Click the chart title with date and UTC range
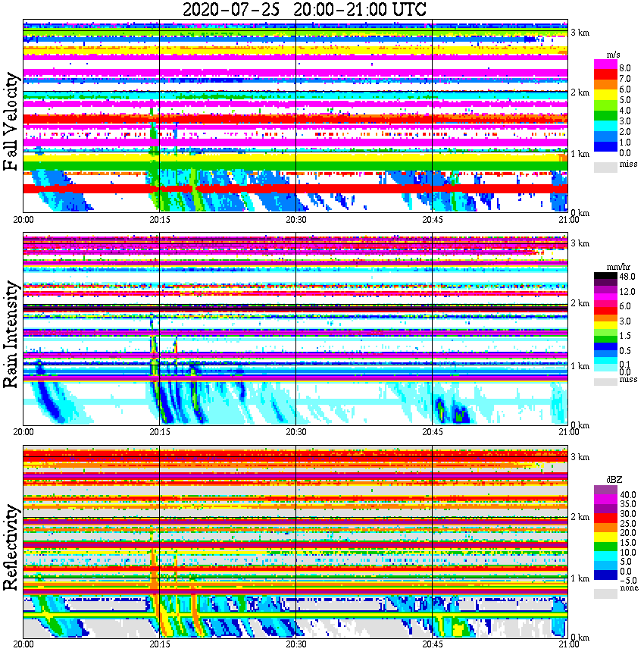The image size is (644, 658). point(304,9)
